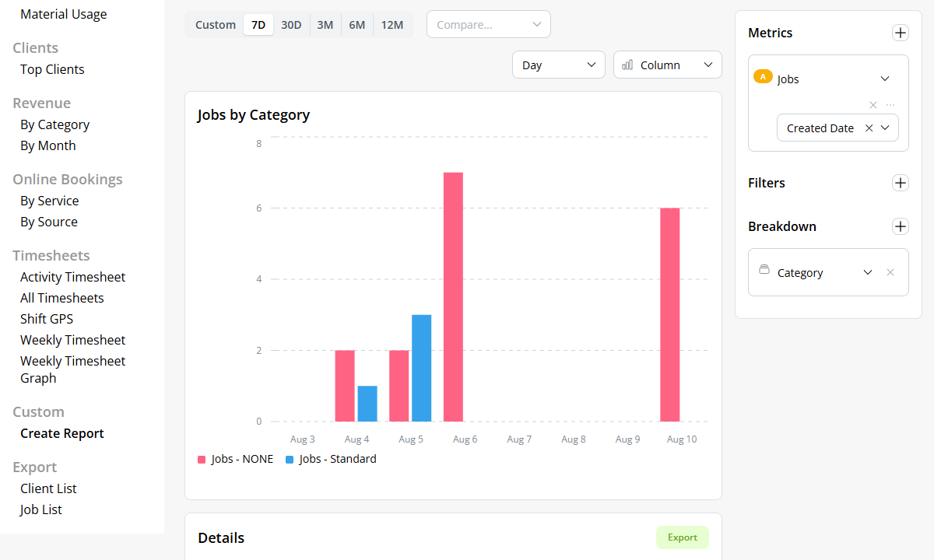Open the Shift GPS report
The height and width of the screenshot is (560, 934).
(x=47, y=319)
